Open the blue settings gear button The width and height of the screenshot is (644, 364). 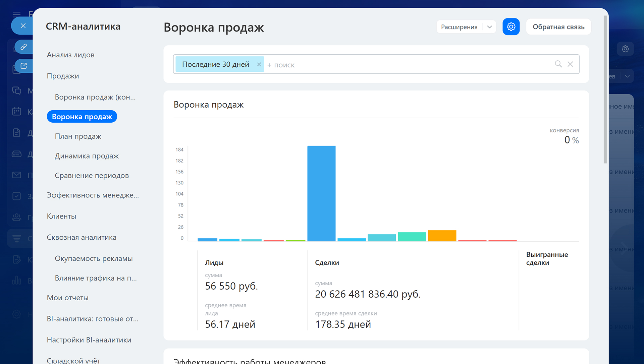click(x=511, y=27)
